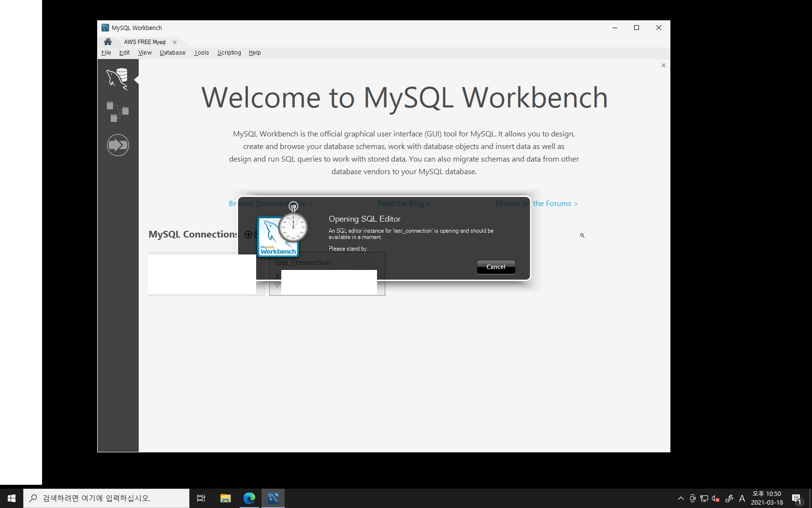The height and width of the screenshot is (508, 812).
Task: Switch to the AWS FREE Mysql tab
Action: coord(145,42)
